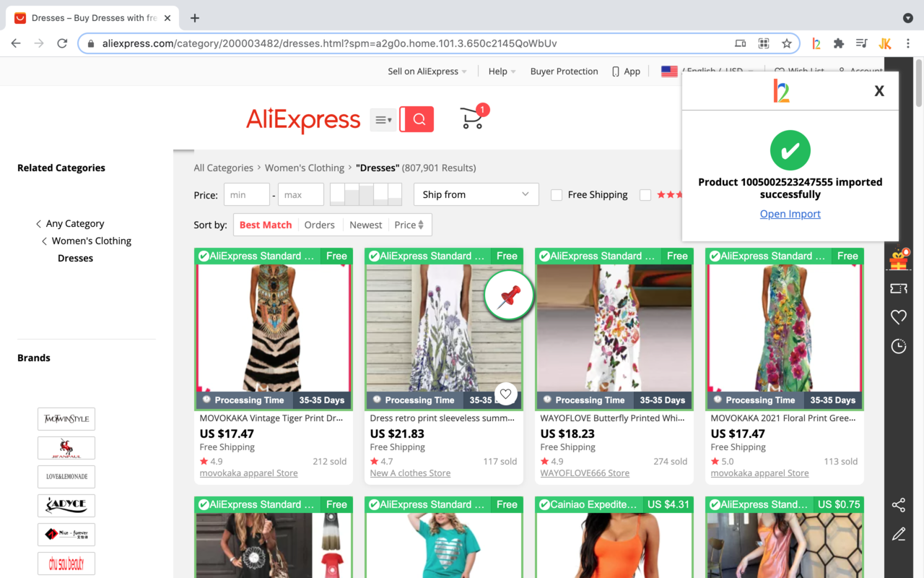Image resolution: width=924 pixels, height=578 pixels.
Task: Click the AliExpress logo
Action: click(x=303, y=120)
